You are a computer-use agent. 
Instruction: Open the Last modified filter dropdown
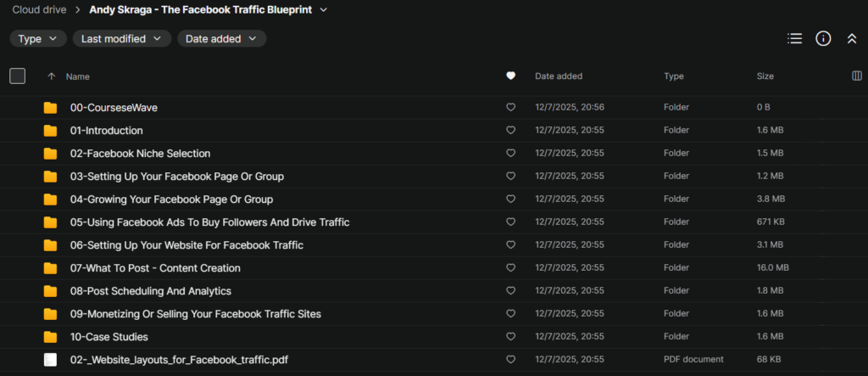[x=122, y=39]
